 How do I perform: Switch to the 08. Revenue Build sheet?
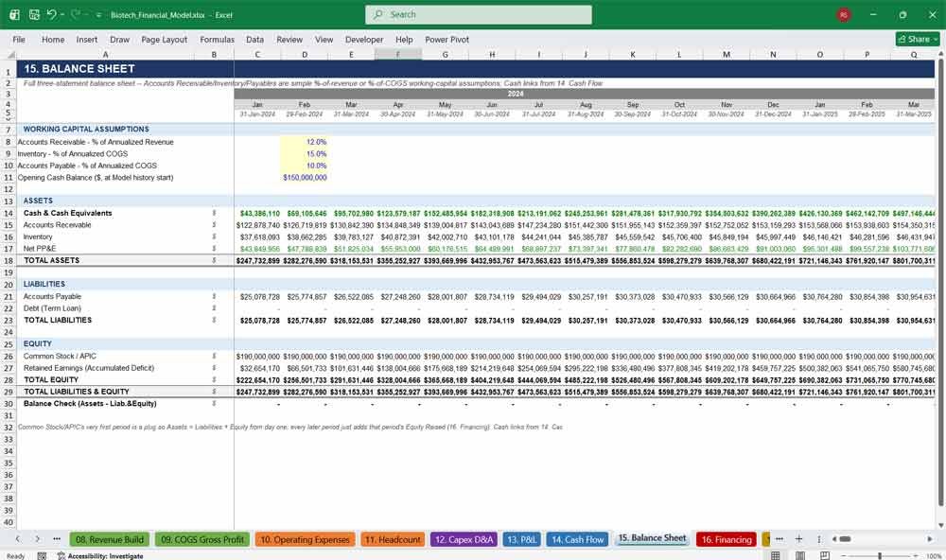(x=109, y=539)
